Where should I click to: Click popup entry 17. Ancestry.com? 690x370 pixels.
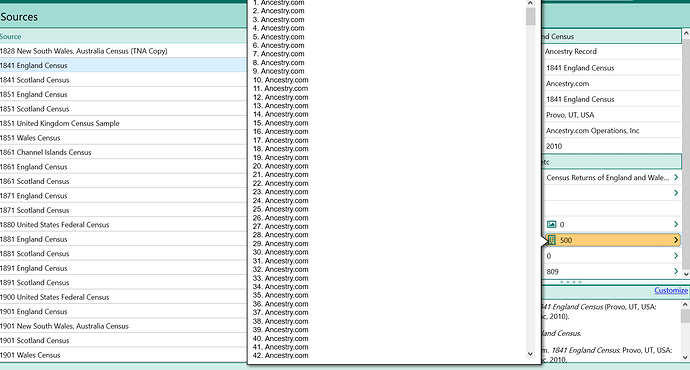click(x=280, y=140)
